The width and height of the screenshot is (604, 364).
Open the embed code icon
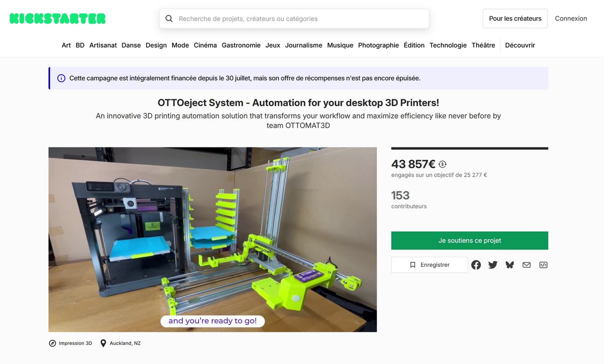tap(544, 265)
